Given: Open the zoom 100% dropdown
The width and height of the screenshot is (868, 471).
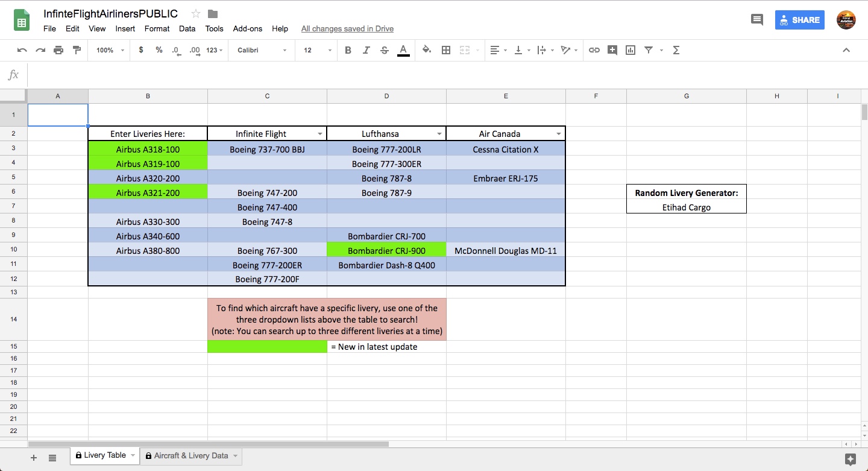Looking at the screenshot, I should tap(110, 50).
